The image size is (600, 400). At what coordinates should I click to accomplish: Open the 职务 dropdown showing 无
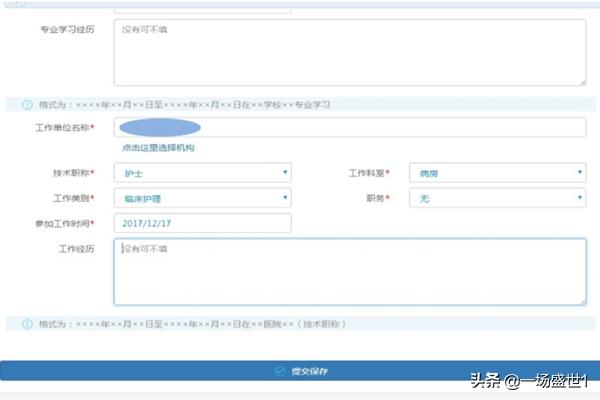click(497, 198)
